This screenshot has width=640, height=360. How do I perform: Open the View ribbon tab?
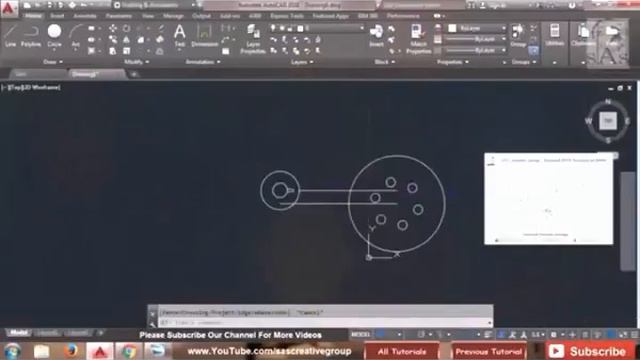click(148, 16)
